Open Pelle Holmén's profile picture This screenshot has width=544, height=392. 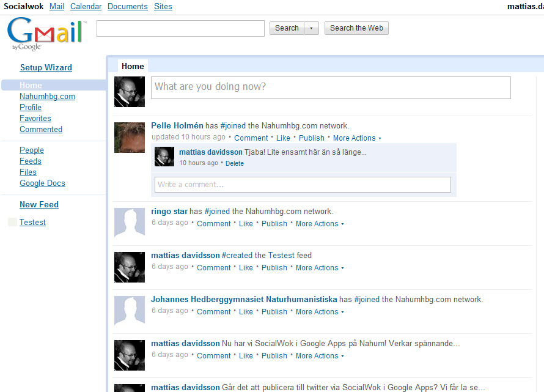coord(130,138)
